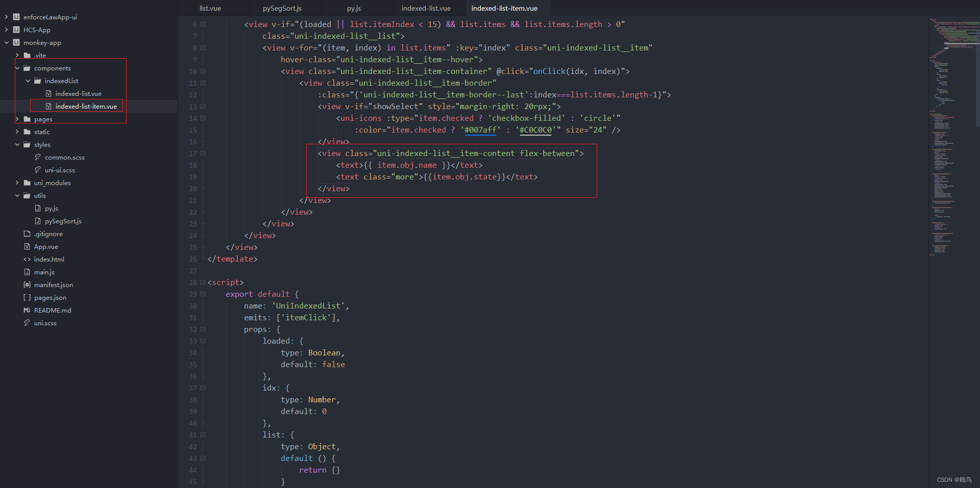This screenshot has height=488, width=980.
Task: Click the HCS-App project icon
Action: (16, 30)
